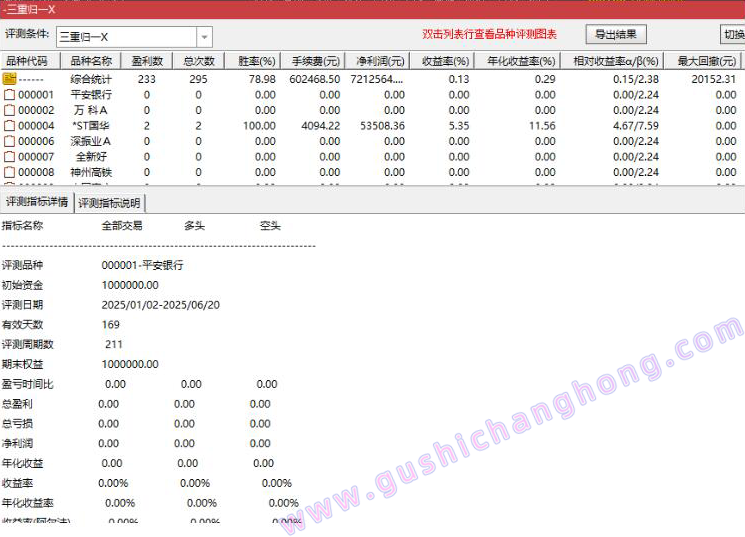Click stock code 000004
The width and height of the screenshot is (745, 537).
pos(36,126)
